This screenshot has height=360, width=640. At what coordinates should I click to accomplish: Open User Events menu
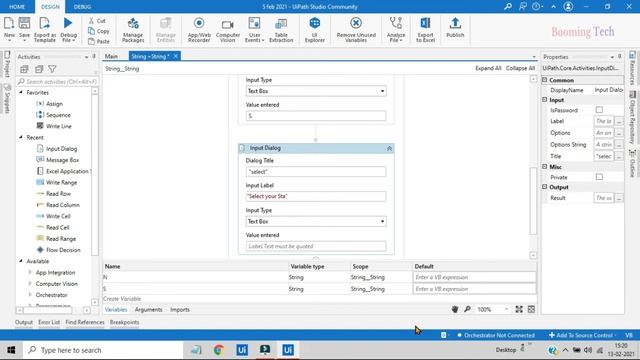pyautogui.click(x=254, y=30)
